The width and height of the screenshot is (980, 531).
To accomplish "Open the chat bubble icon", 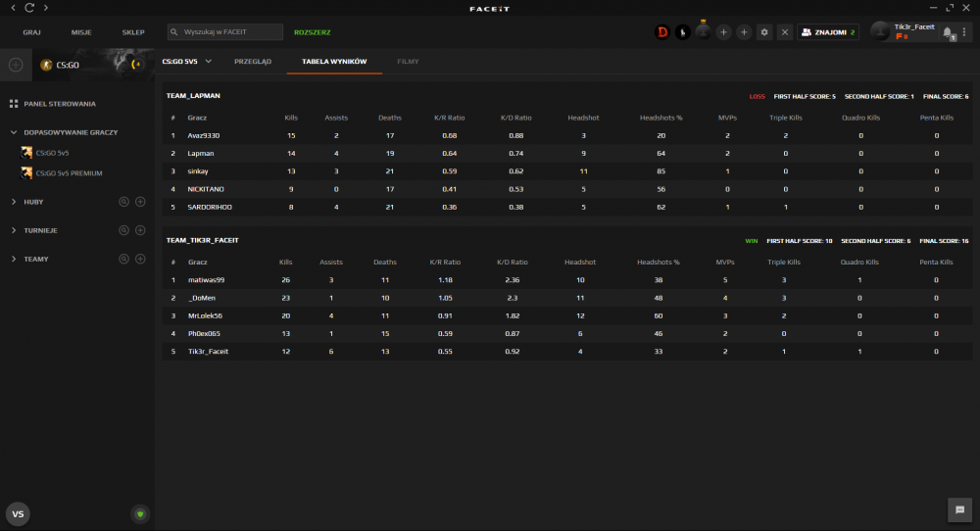I will 960,509.
